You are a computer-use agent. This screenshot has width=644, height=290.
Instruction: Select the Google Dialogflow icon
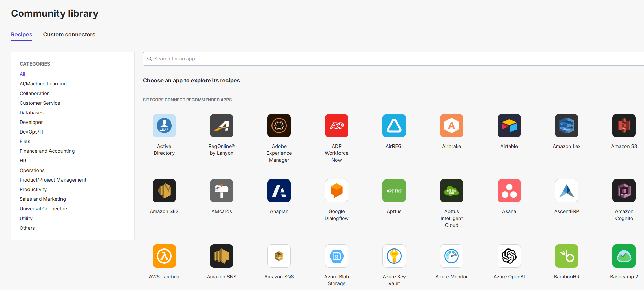336,191
